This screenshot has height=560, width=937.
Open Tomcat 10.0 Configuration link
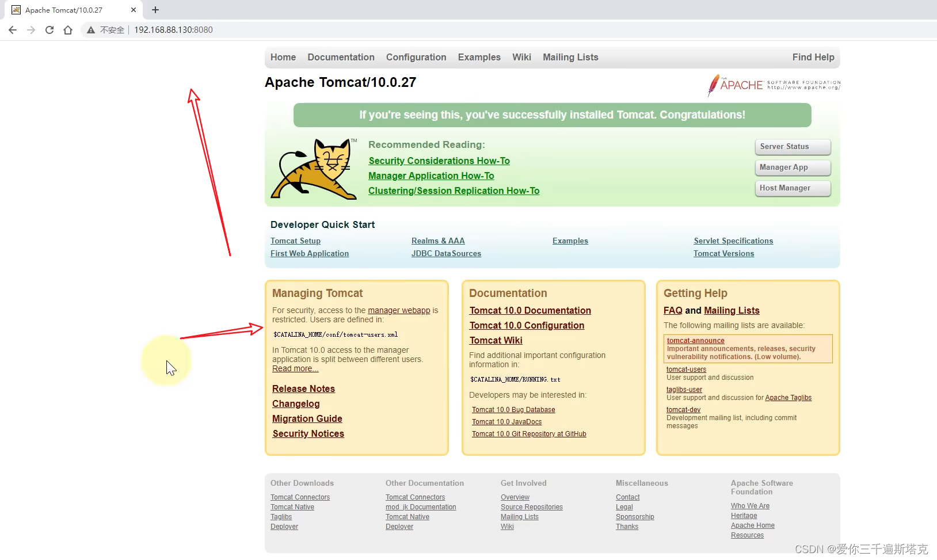click(527, 326)
